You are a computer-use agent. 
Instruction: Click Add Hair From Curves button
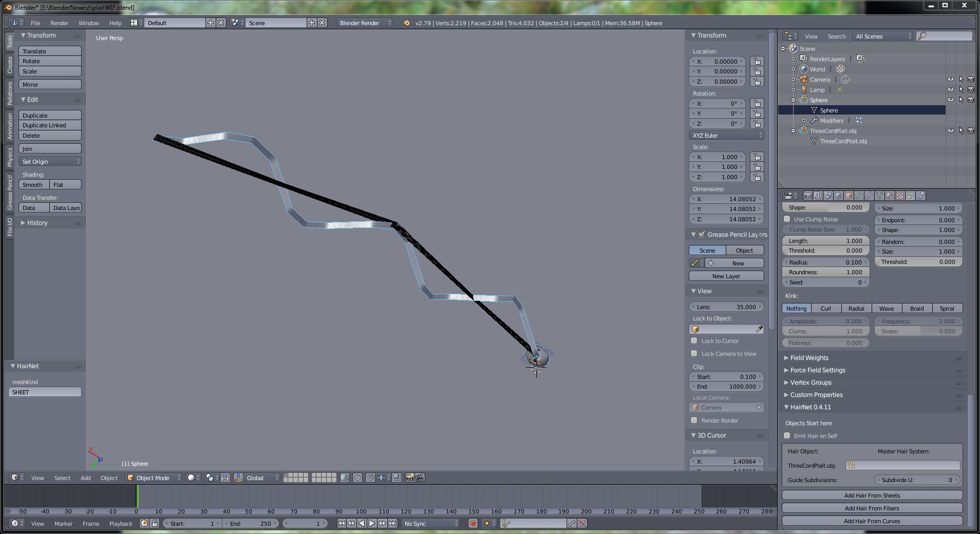(872, 521)
